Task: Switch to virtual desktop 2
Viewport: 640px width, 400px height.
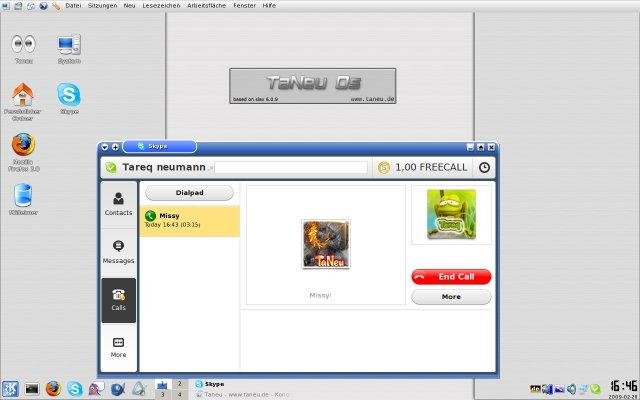Action: coord(180,384)
